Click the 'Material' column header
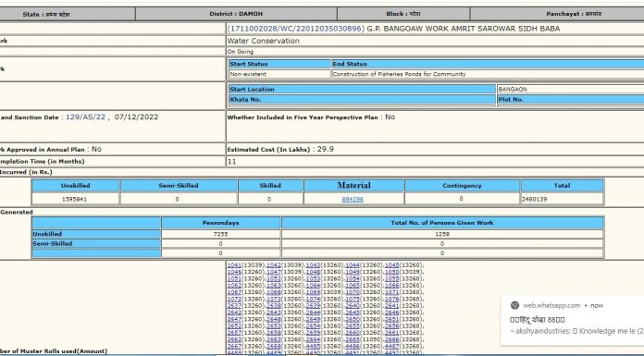The width and height of the screenshot is (644, 356). (x=354, y=186)
